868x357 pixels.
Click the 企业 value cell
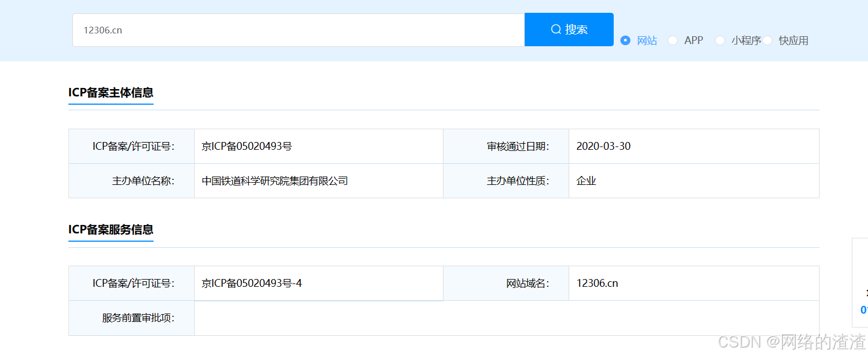pos(694,181)
